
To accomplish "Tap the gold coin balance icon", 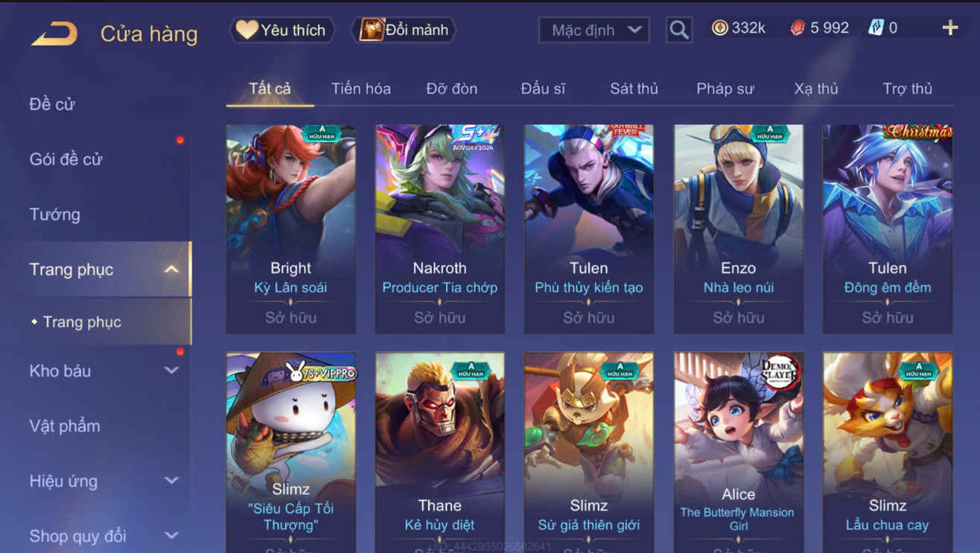I will 719,28.
